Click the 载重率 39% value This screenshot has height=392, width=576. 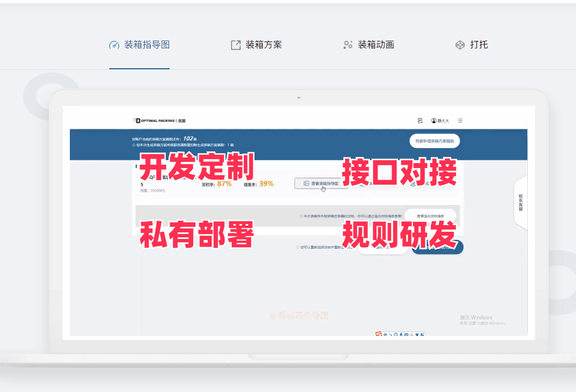(x=266, y=184)
